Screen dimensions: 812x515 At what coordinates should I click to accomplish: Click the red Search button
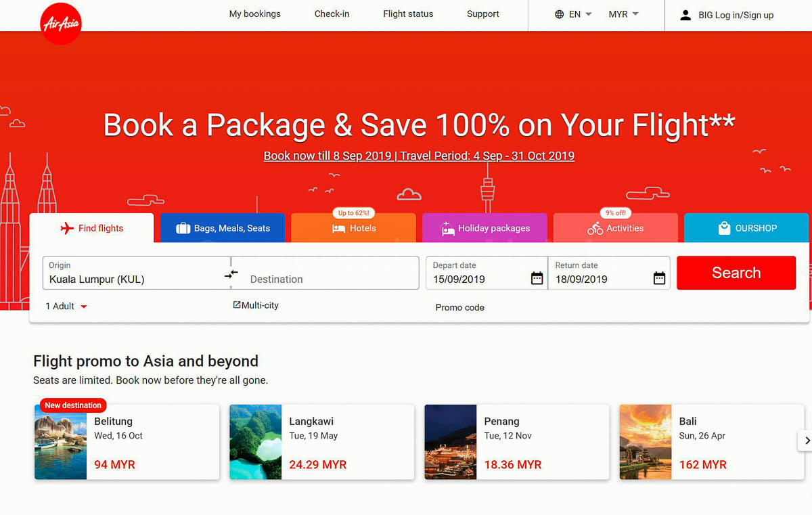[x=736, y=273]
